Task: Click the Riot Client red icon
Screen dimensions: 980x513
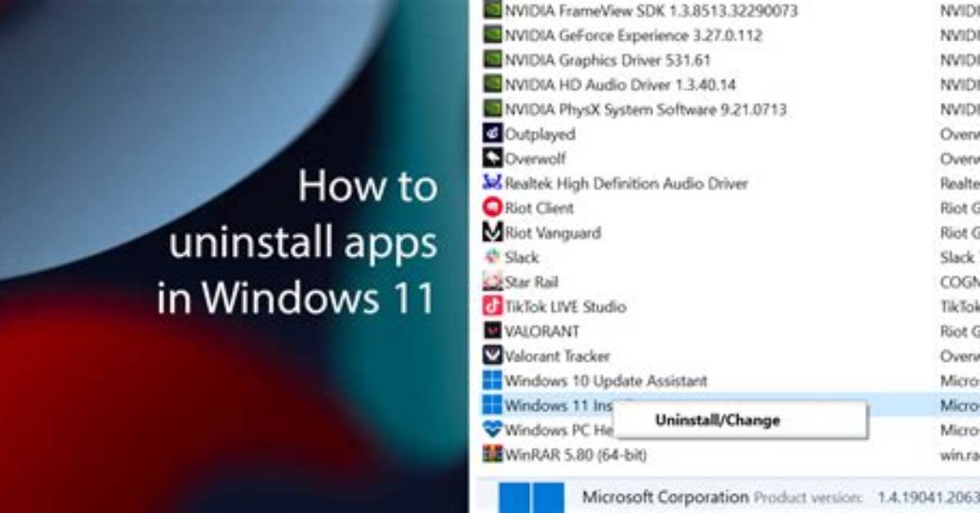Action: coord(492,207)
